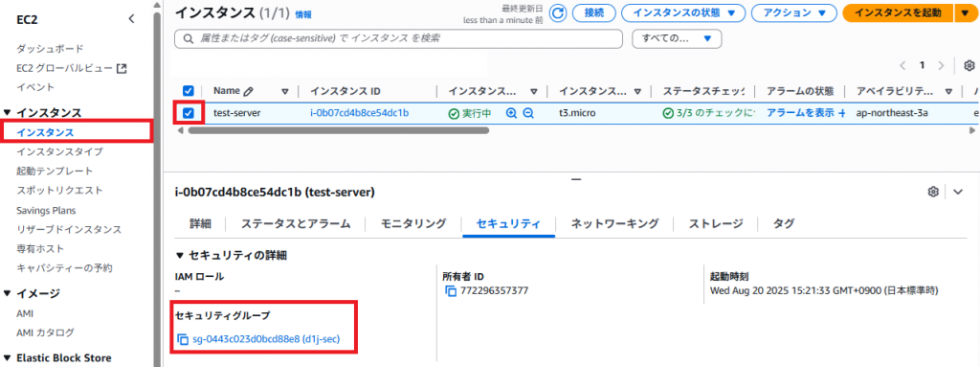Open the アクション dropdown
The height and width of the screenshot is (367, 980).
coord(794,12)
